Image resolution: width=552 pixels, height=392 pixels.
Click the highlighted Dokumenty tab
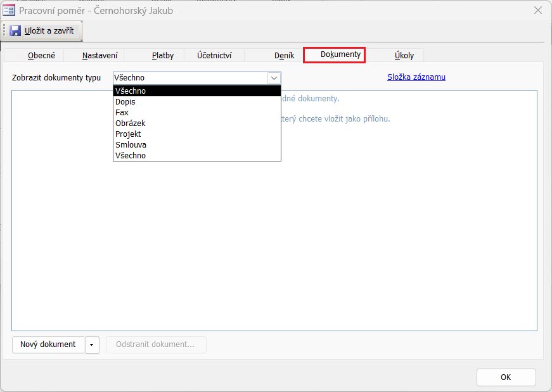coord(340,54)
